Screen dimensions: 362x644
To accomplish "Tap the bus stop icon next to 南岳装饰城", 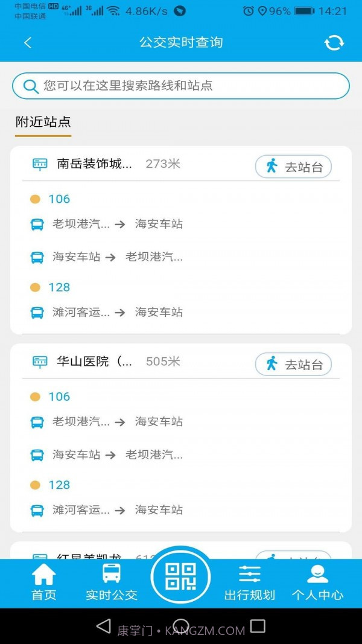I will click(x=40, y=164).
